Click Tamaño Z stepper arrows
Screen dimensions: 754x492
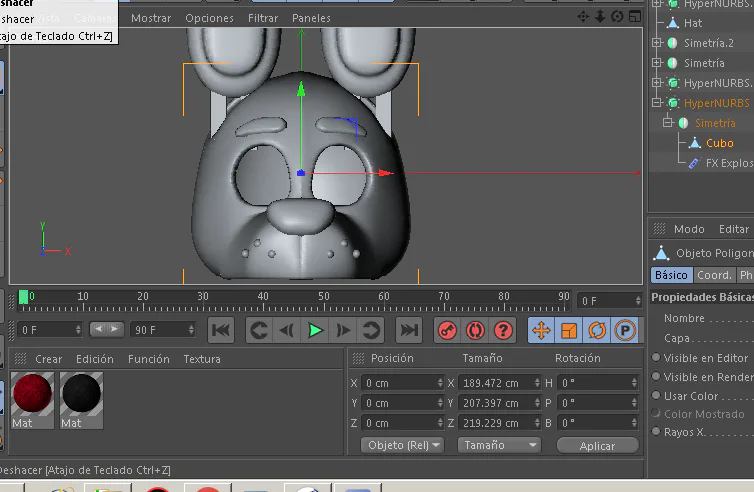(x=537, y=423)
